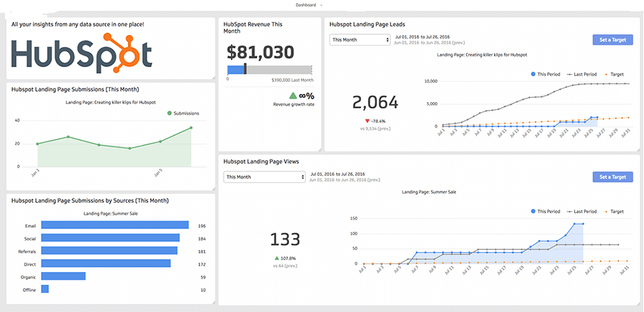Viewport: 644px width, 312px height.
Task: Click the green up triangle beside ∞%
Action: tap(293, 96)
